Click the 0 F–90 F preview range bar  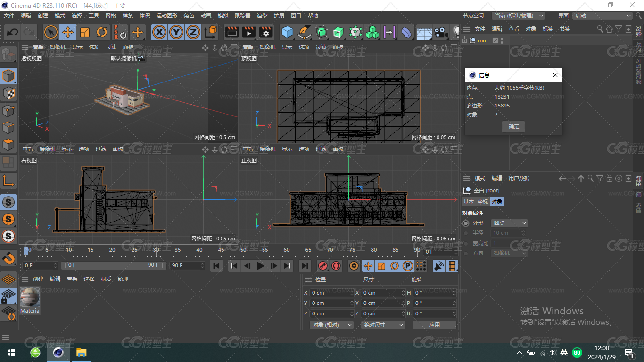pos(113,265)
